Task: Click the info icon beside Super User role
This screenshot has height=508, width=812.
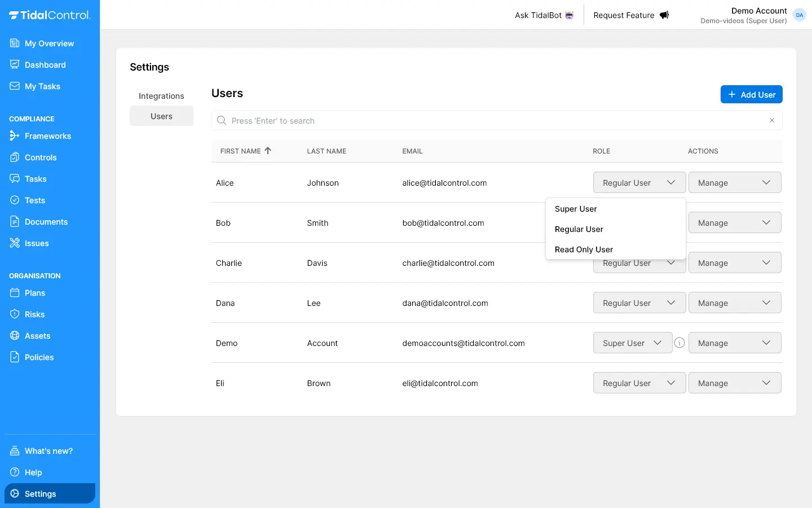Action: (x=679, y=343)
